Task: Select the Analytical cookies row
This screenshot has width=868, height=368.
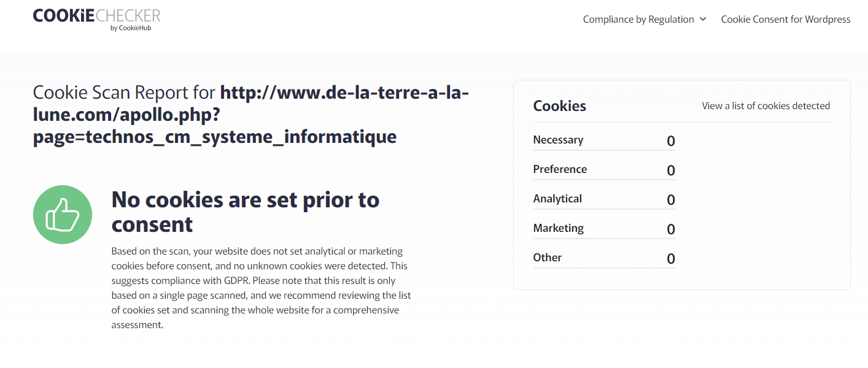Action: (x=605, y=199)
